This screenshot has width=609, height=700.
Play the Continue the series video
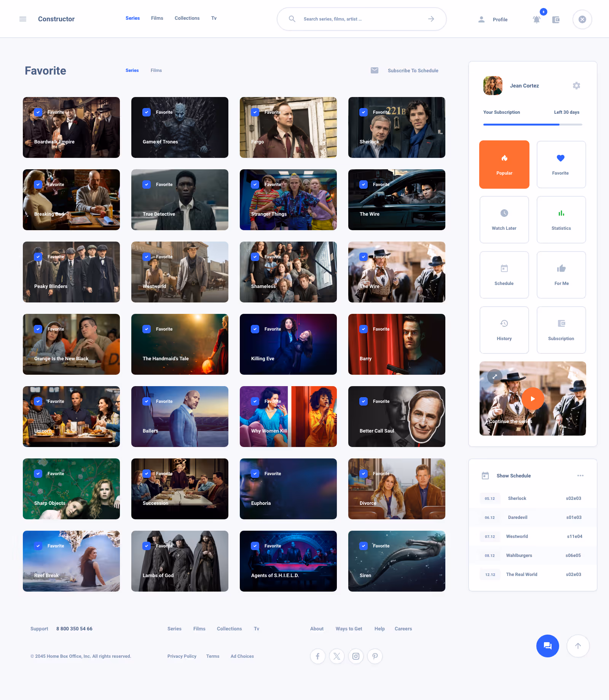(533, 399)
